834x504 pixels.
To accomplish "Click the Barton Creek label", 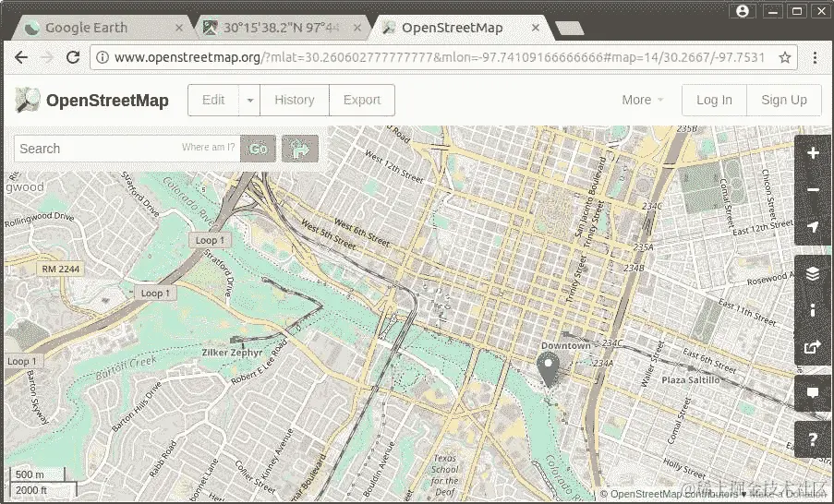I will coord(126,367).
